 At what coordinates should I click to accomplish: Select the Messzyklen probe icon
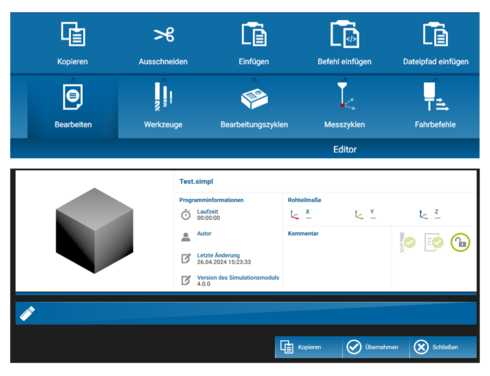[x=345, y=97]
